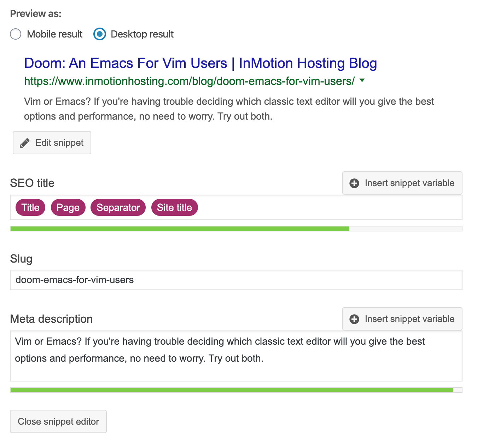Click the Edit snippet button label
The width and height of the screenshot is (483, 448).
click(x=59, y=143)
